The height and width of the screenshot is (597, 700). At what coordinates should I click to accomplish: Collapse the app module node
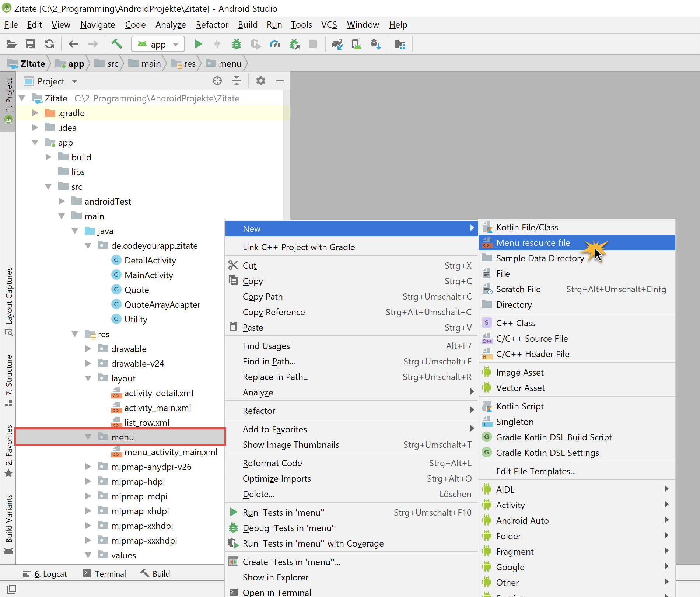click(35, 142)
